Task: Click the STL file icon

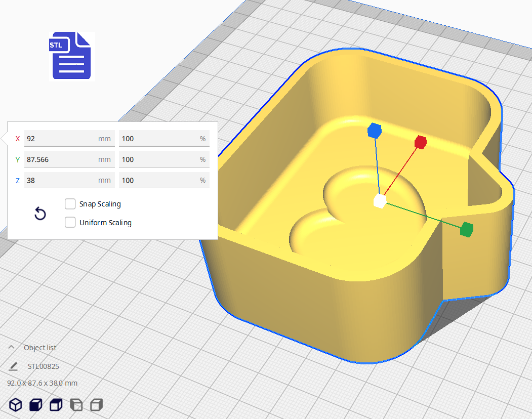Action: [x=71, y=56]
